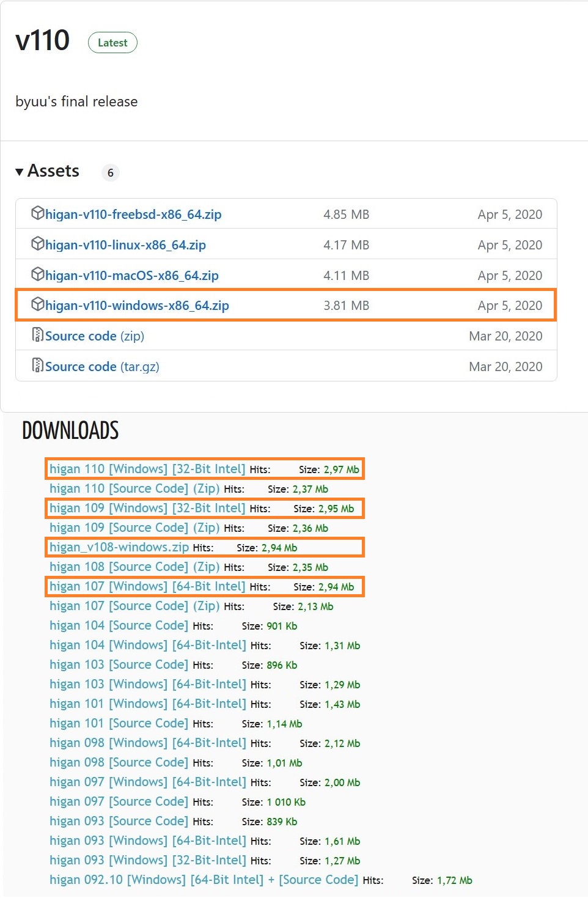Open higan 109 [Source Code] (Zip) link
The width and height of the screenshot is (588, 898).
pyautogui.click(x=134, y=528)
